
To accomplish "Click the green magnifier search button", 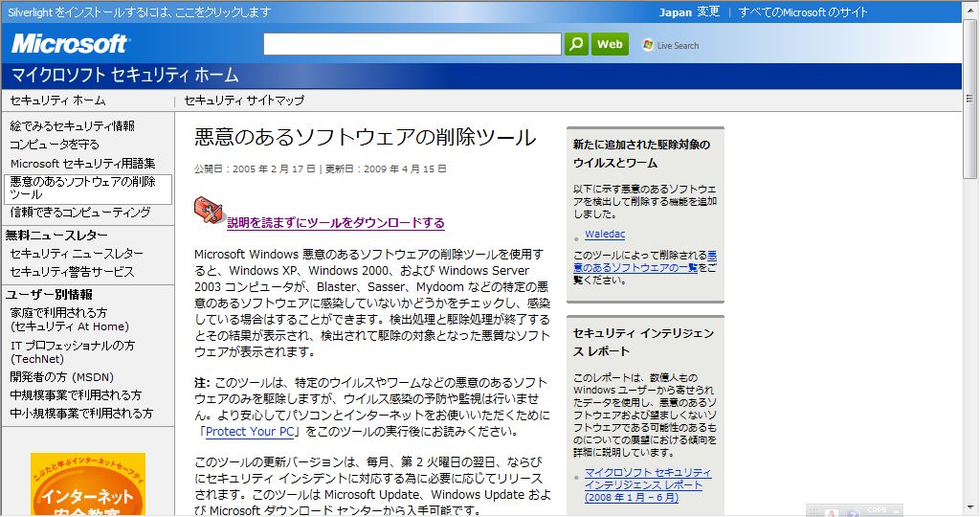I will pos(576,44).
